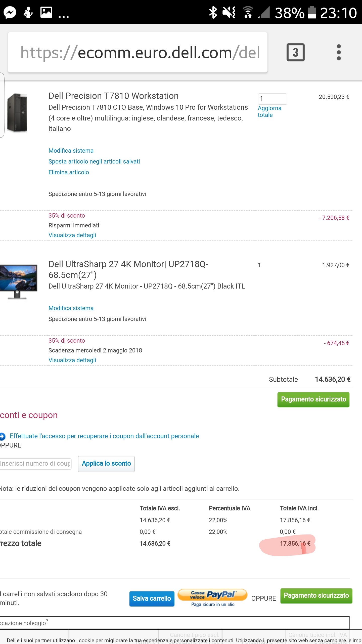The width and height of the screenshot is (362, 644).
Task: Tap the Messenger notification icon in status bar
Action: [10, 13]
